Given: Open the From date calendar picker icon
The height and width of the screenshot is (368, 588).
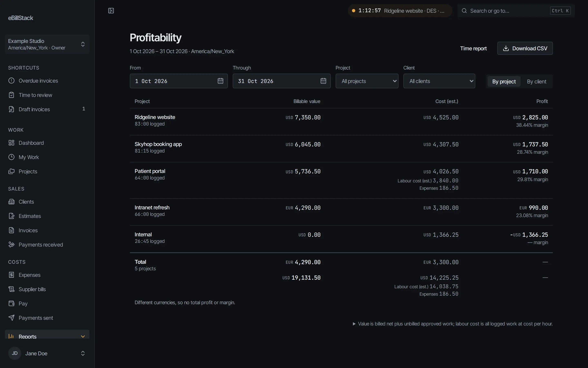Looking at the screenshot, I should [x=220, y=81].
